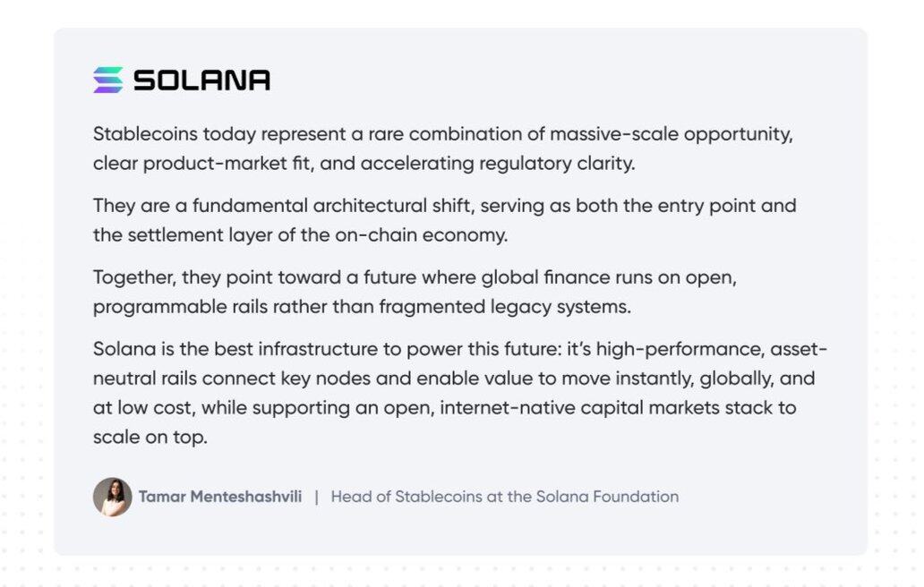924x587 pixels.
Task: Click the SOLANA wordmark text
Action: [201, 81]
